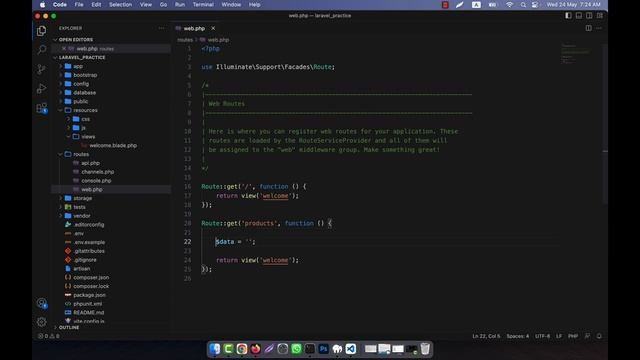Open the View menu
The width and height of the screenshot is (640, 360).
pos(146,5)
